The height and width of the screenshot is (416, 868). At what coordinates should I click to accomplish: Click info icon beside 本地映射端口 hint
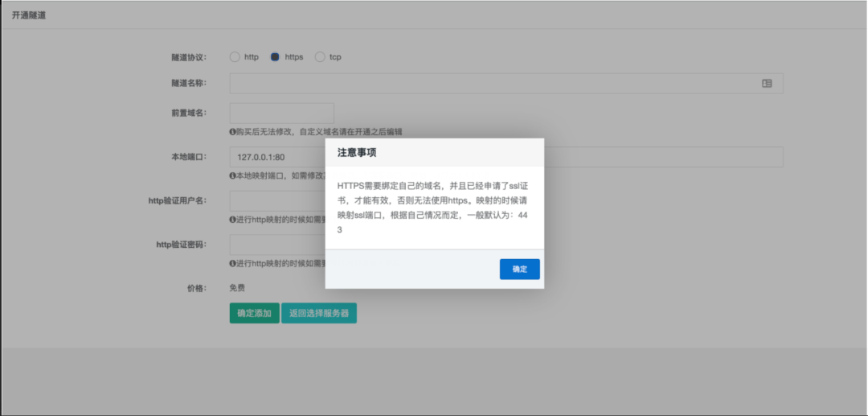pos(232,175)
